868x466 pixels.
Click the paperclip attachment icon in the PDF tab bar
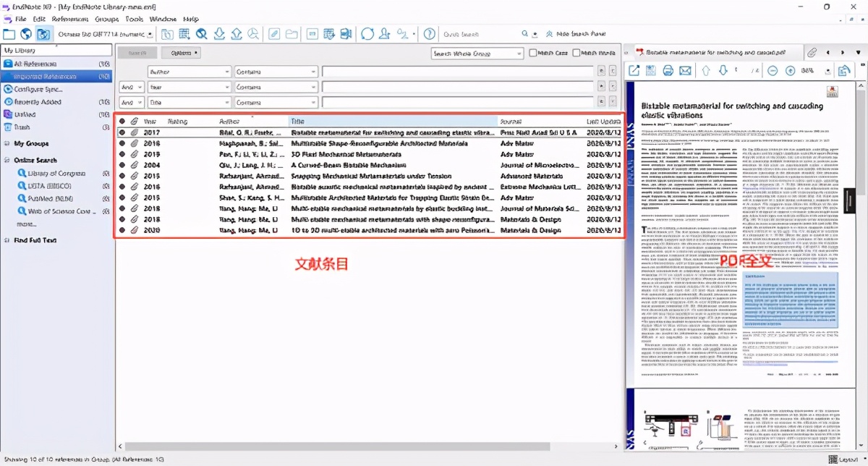[812, 53]
